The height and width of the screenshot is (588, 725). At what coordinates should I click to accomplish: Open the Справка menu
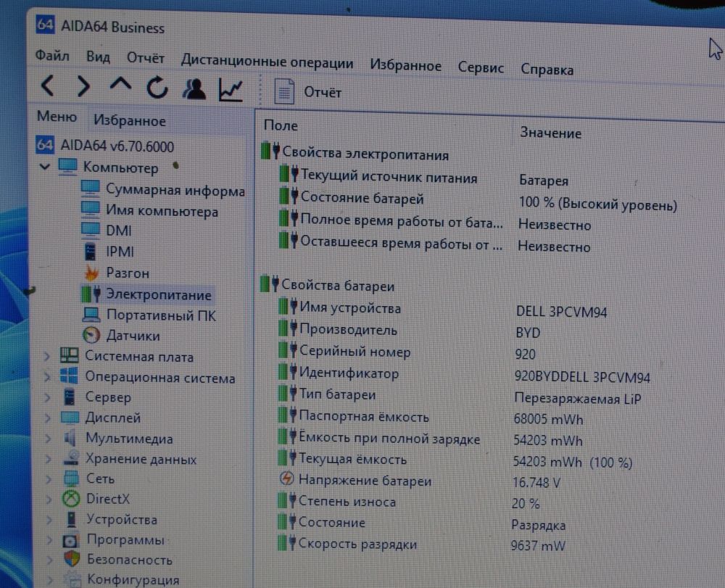547,70
